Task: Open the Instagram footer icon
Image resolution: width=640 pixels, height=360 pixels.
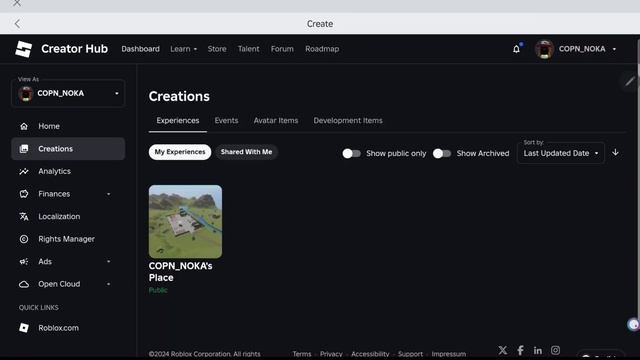Action: (556, 350)
